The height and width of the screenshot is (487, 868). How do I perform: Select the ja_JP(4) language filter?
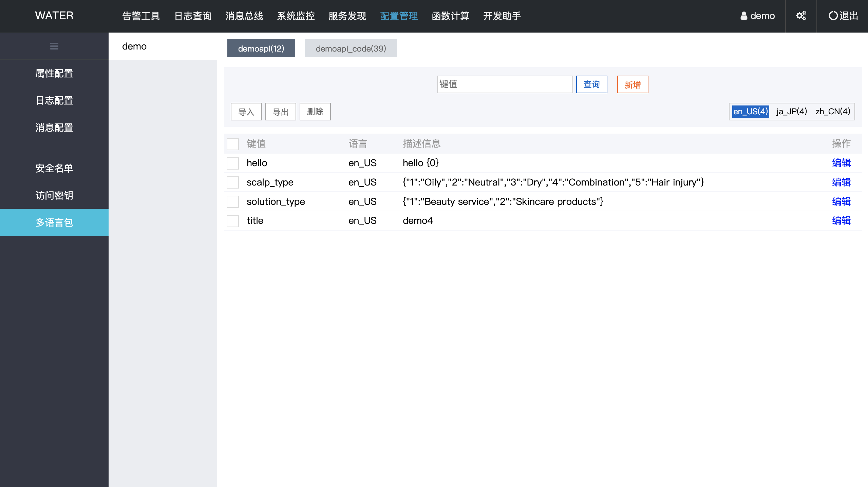point(792,111)
